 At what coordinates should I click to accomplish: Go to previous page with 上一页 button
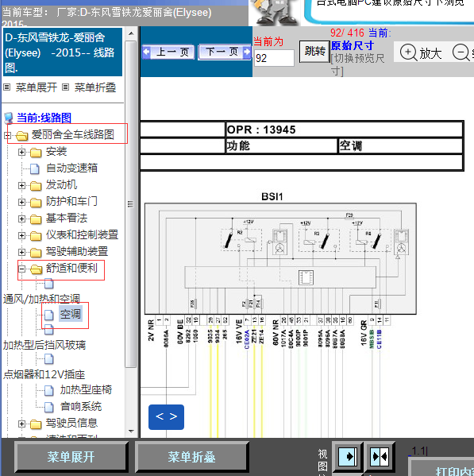[168, 52]
